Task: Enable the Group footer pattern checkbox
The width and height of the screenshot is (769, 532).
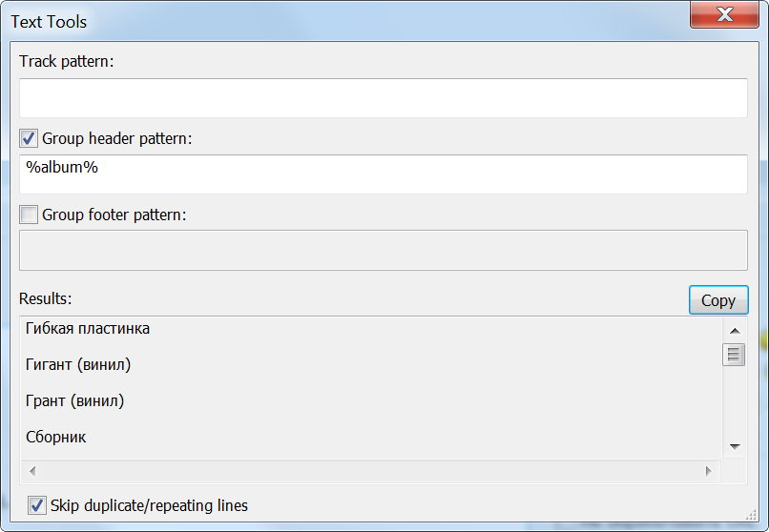Action: click(x=29, y=215)
